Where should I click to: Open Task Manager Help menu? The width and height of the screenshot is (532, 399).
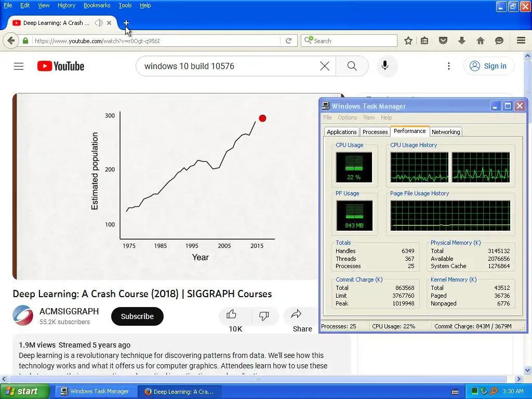click(386, 117)
